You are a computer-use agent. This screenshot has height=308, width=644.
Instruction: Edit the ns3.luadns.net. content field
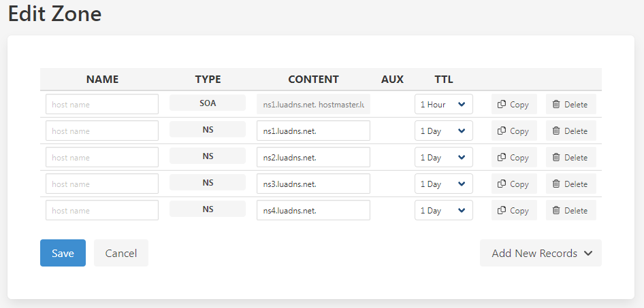[x=313, y=184]
